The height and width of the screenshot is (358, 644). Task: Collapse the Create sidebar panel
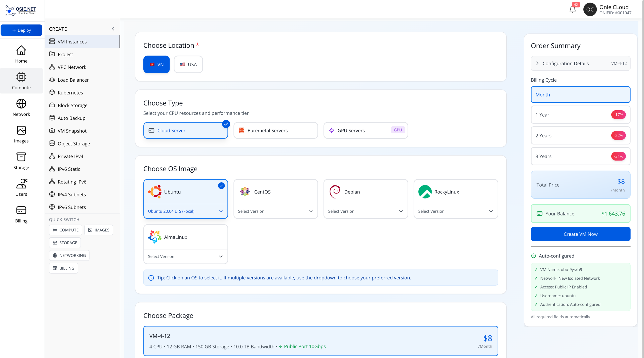pos(113,29)
